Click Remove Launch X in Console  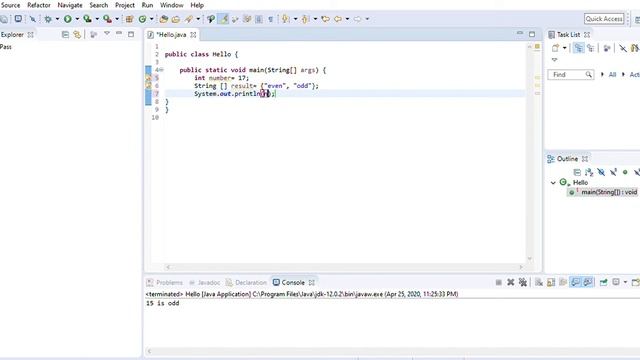[x=511, y=282]
